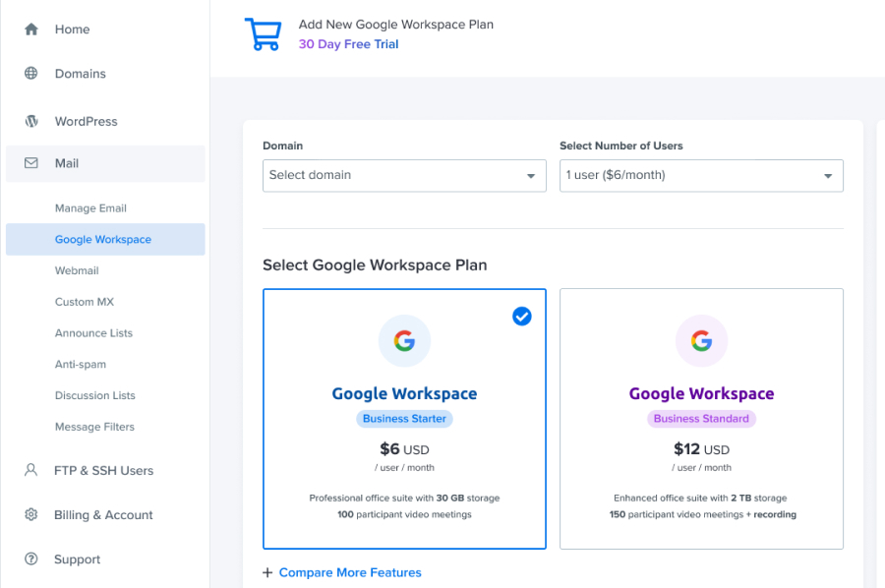Click the Mail envelope icon
Screen dimensions: 885x588
[x=31, y=163]
